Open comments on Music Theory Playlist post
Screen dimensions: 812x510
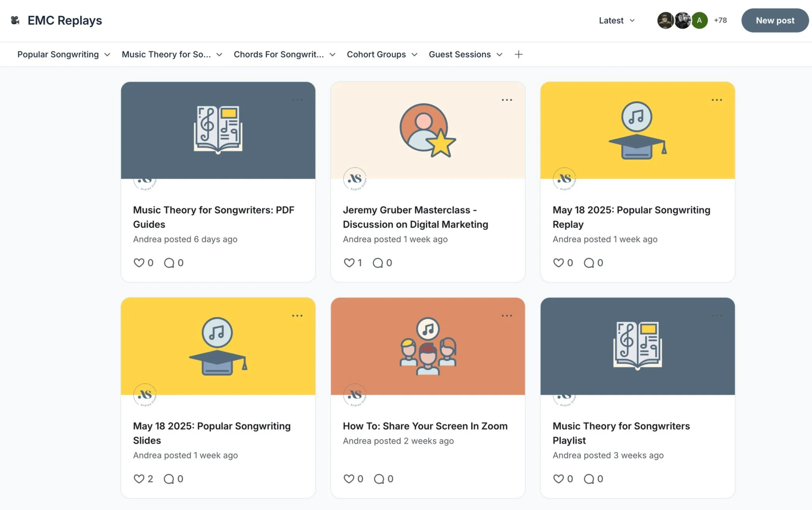click(x=589, y=479)
